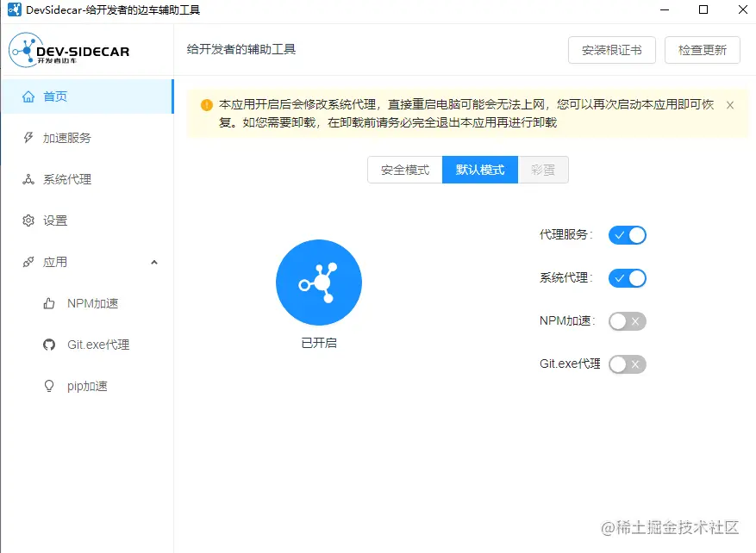Close the DevSidecar window
The width and height of the screenshot is (756, 553).
pyautogui.click(x=743, y=9)
